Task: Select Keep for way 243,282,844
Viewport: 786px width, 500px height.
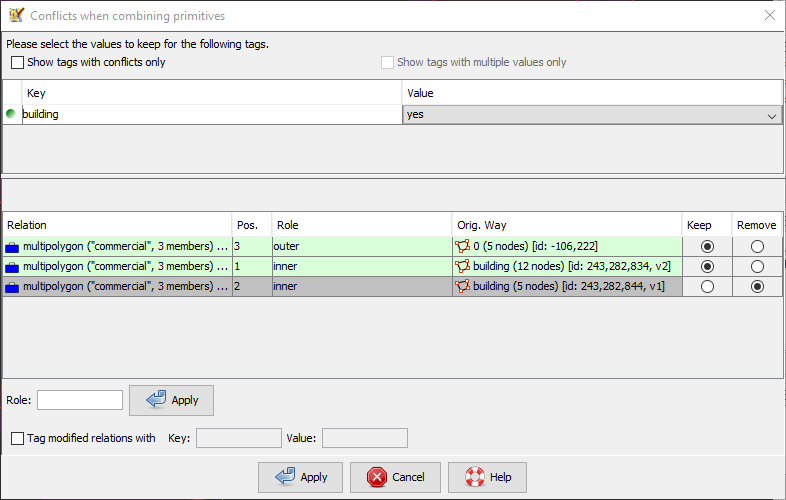Action: (707, 286)
